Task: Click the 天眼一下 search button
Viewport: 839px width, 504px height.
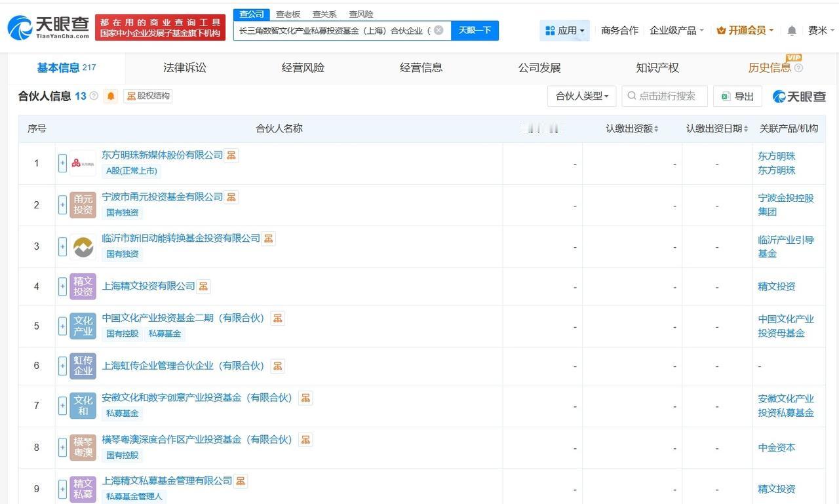Action: tap(475, 30)
